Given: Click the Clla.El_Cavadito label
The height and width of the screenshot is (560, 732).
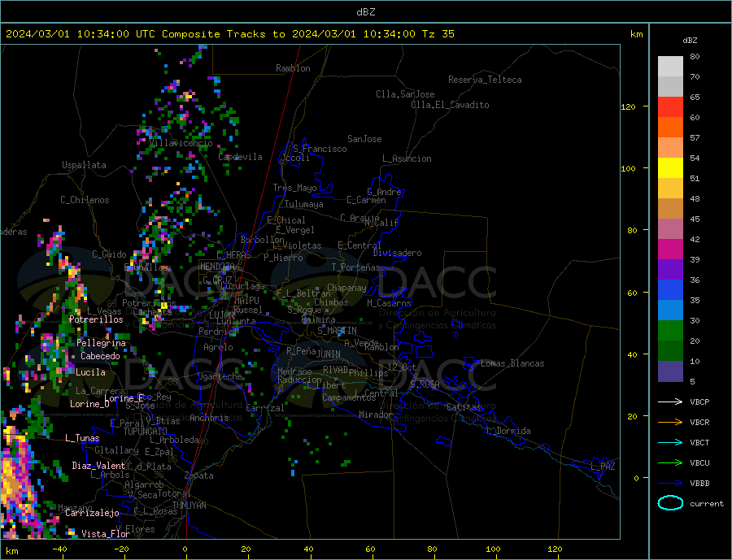Looking at the screenshot, I should pos(450,105).
